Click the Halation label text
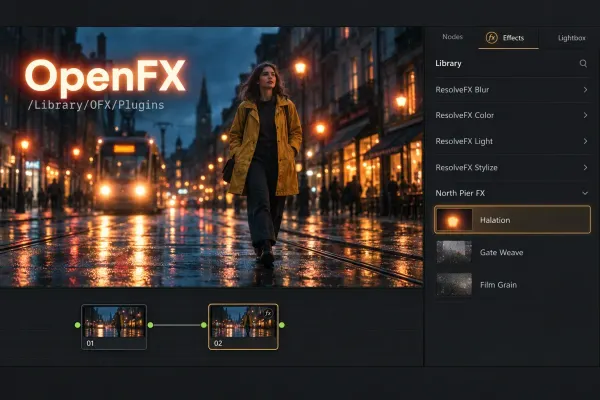600x400 pixels. (x=495, y=220)
